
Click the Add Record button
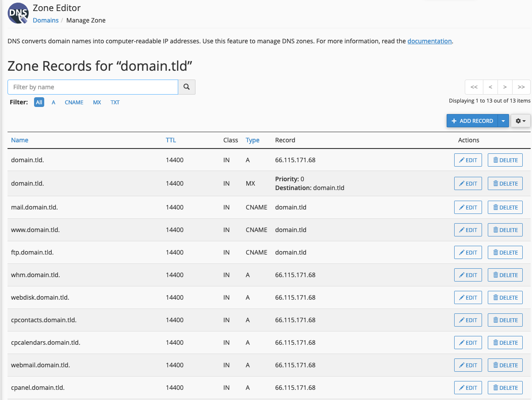point(472,121)
